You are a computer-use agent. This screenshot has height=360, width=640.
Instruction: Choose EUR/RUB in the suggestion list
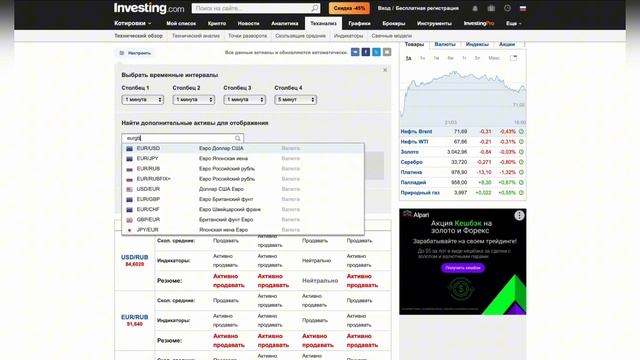[x=243, y=169]
